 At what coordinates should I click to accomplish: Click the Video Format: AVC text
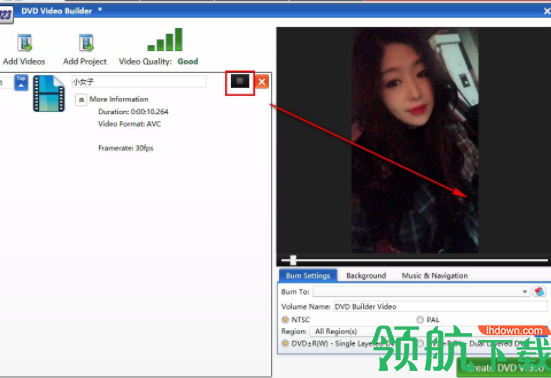coord(129,124)
